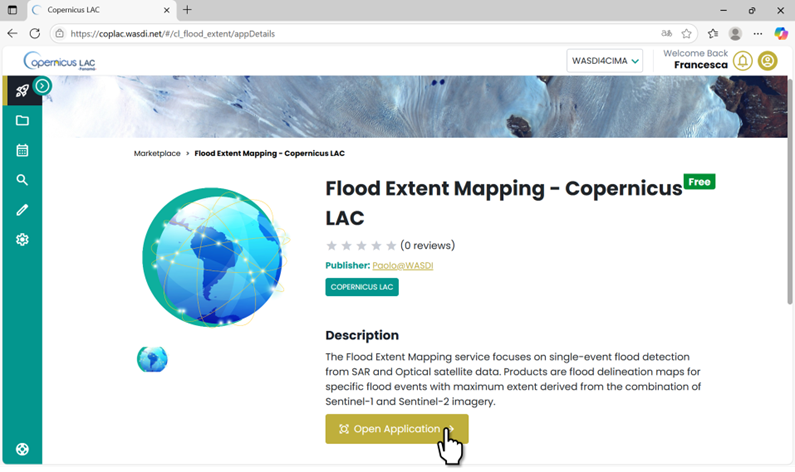Open the WASDI4CIMA node dropdown
The width and height of the screenshot is (795, 472).
[604, 61]
